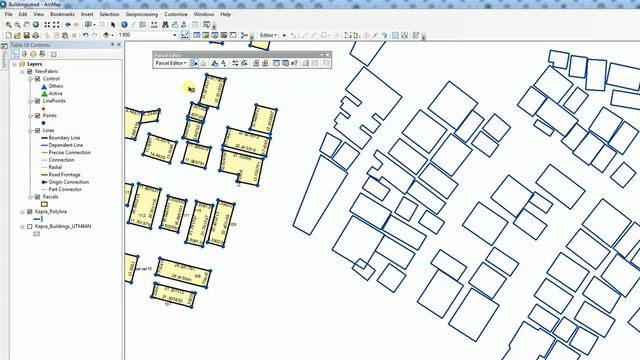This screenshot has height=360, width=640.
Task: Open the Measure ruler tool
Action: [x=154, y=25]
